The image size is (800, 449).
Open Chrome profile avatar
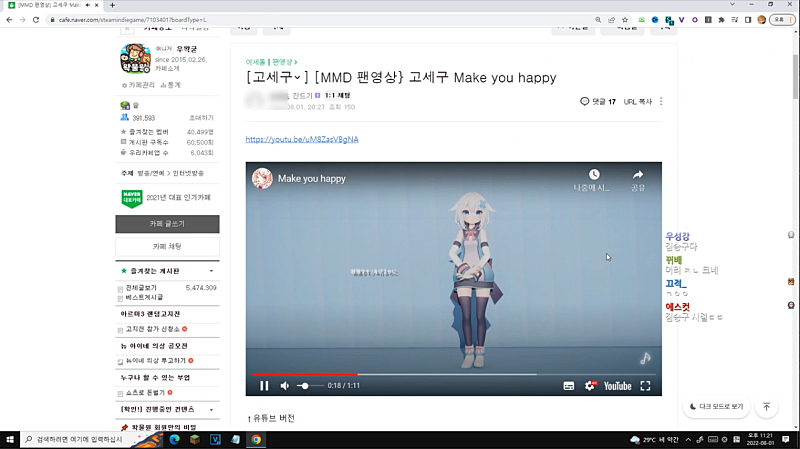coord(762,20)
